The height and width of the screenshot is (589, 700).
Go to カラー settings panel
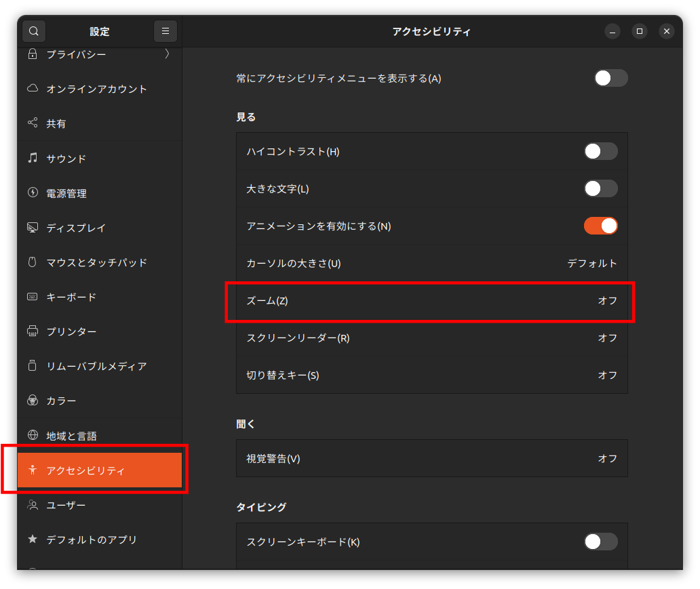pos(100,401)
